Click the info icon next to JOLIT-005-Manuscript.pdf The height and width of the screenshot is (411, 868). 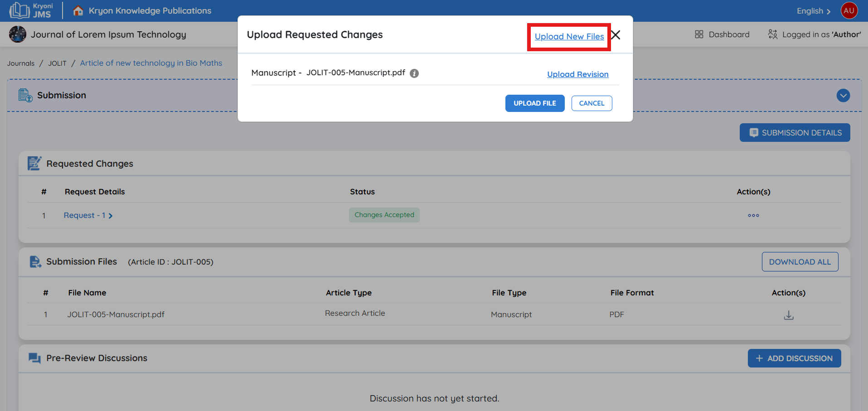point(414,73)
